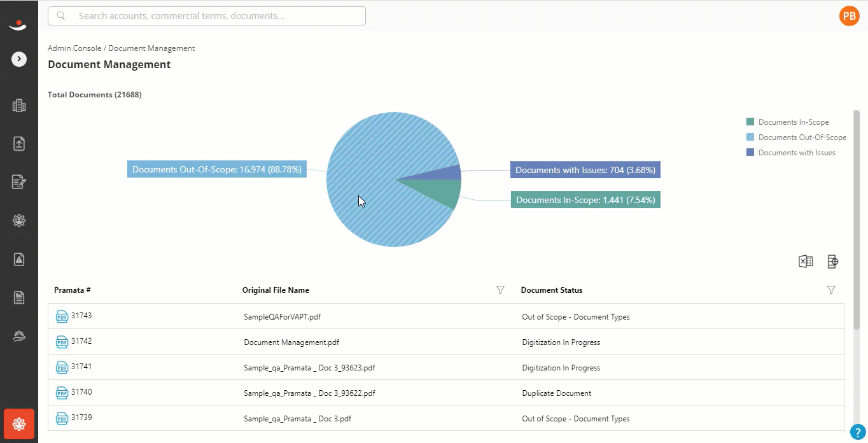Open the alert document icon in sidebar
Screen dimensions: 868x443
pyautogui.click(x=19, y=259)
